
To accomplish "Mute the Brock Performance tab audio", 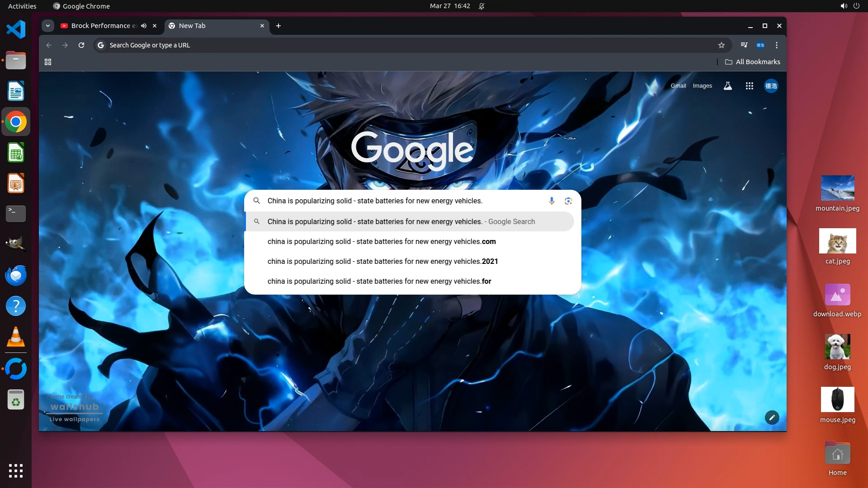I will (144, 26).
